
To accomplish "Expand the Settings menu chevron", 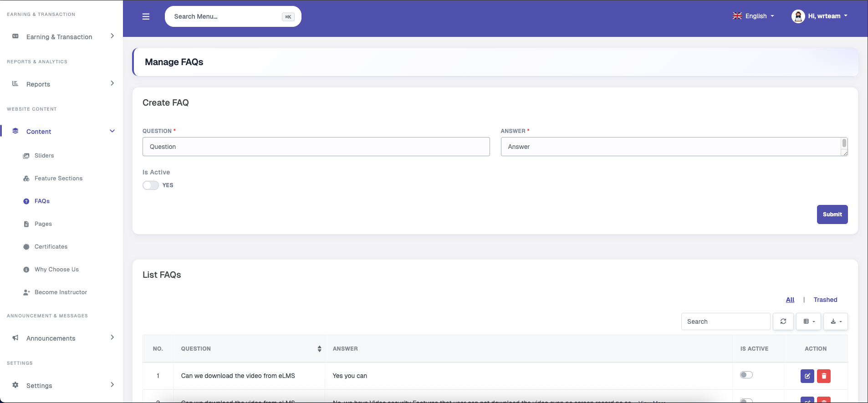I will pos(112,385).
